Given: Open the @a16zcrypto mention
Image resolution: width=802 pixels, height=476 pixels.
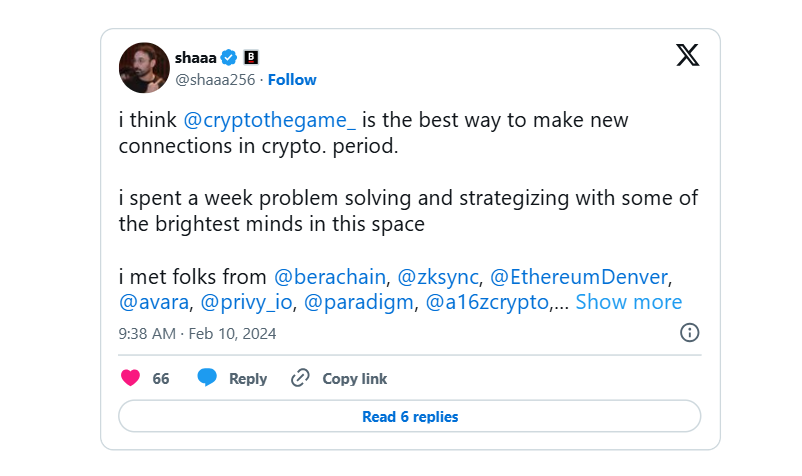Looking at the screenshot, I should pos(487,303).
